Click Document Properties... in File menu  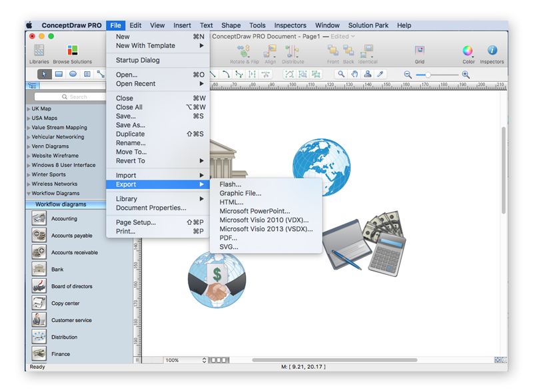(x=151, y=208)
